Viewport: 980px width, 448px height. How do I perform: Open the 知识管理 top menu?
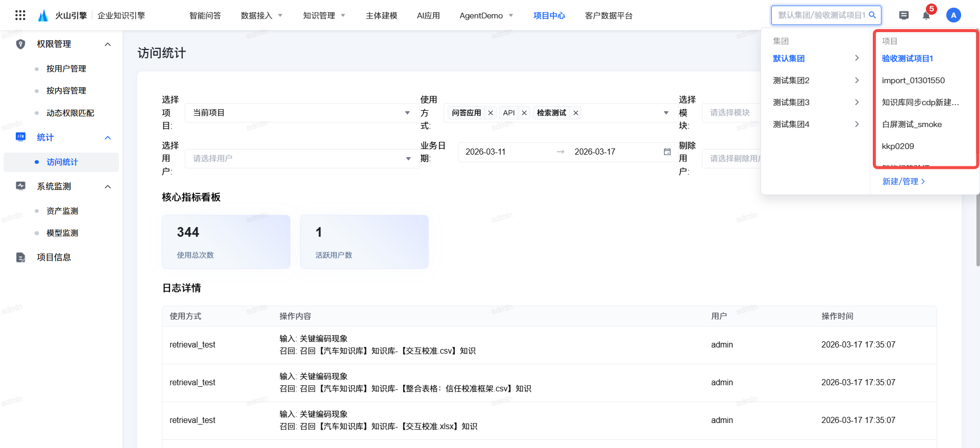[324, 16]
